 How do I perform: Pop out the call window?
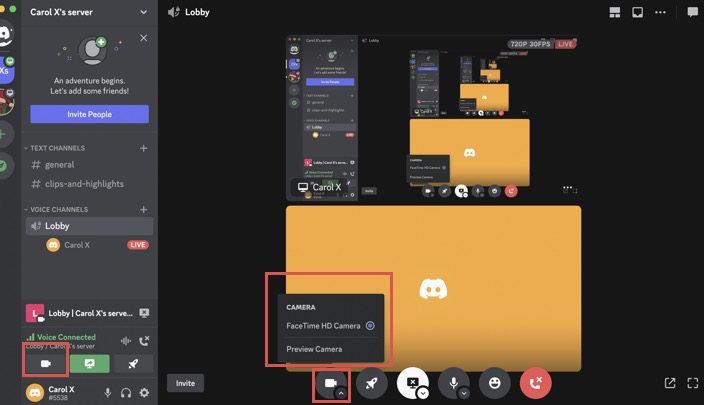pyautogui.click(x=670, y=383)
